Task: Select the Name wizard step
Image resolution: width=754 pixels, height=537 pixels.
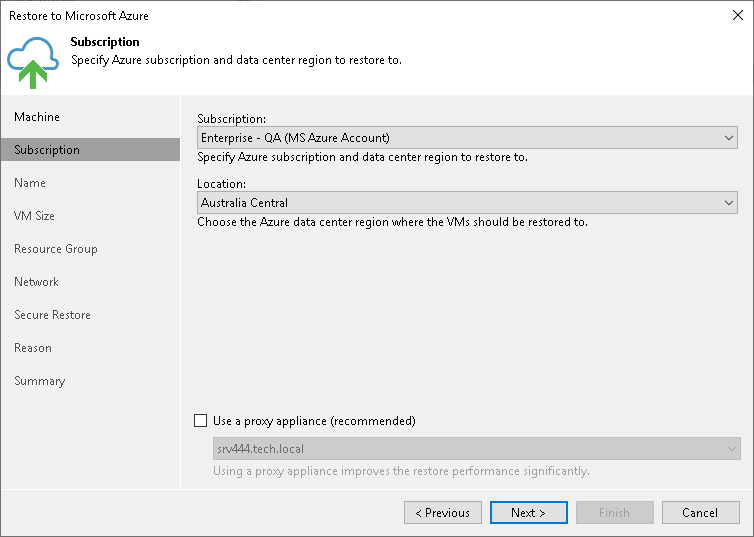Action: pyautogui.click(x=30, y=183)
